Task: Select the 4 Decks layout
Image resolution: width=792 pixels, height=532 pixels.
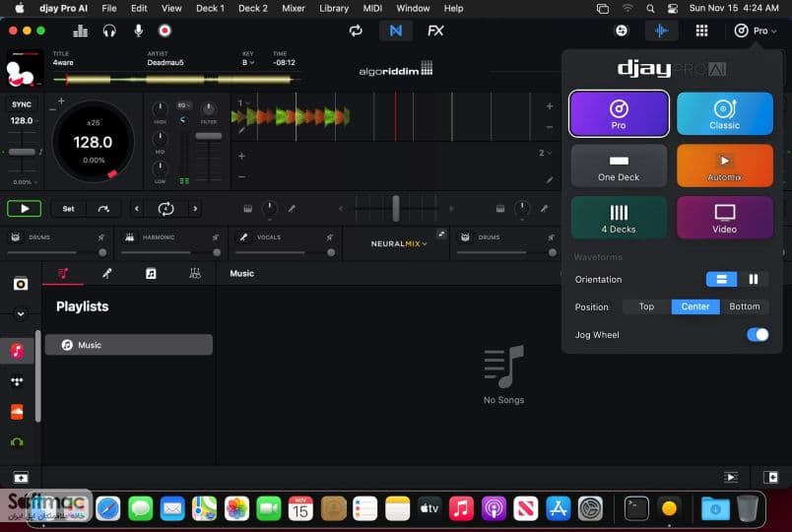Action: pyautogui.click(x=619, y=218)
